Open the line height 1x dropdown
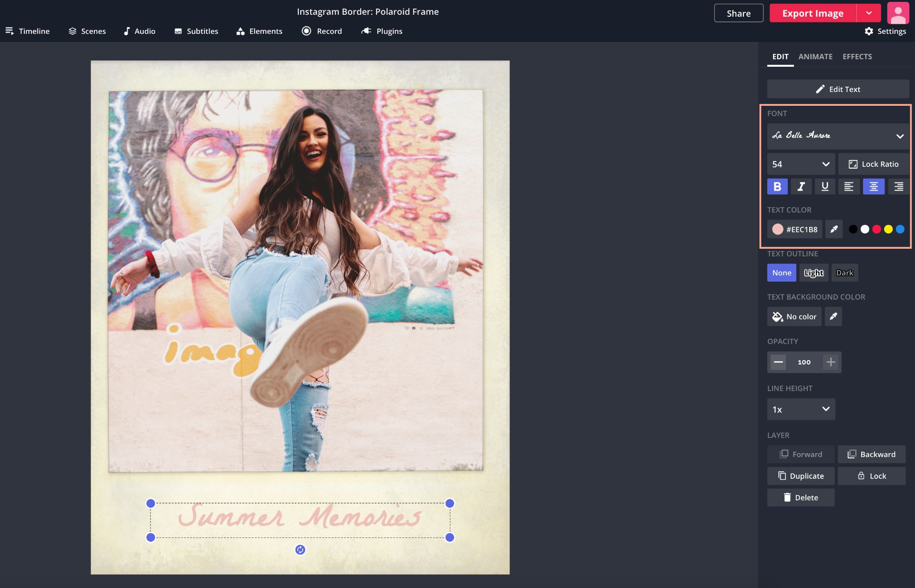 tap(801, 409)
